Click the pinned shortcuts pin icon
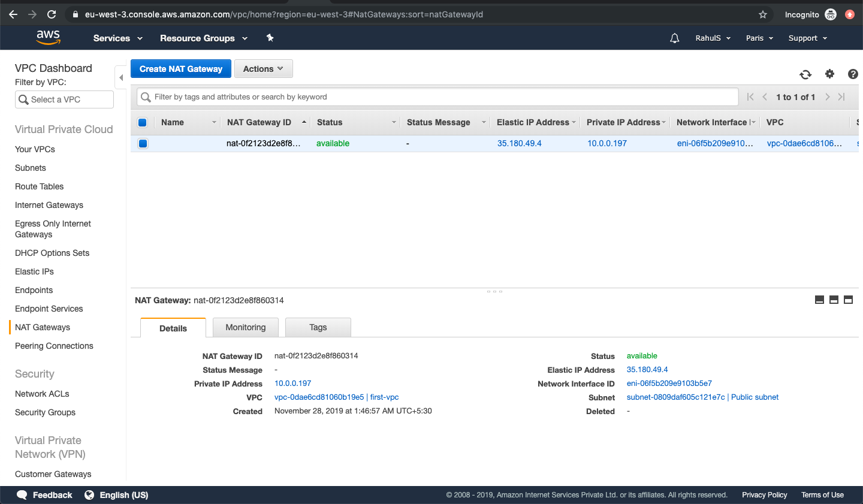The width and height of the screenshot is (863, 504). [270, 38]
